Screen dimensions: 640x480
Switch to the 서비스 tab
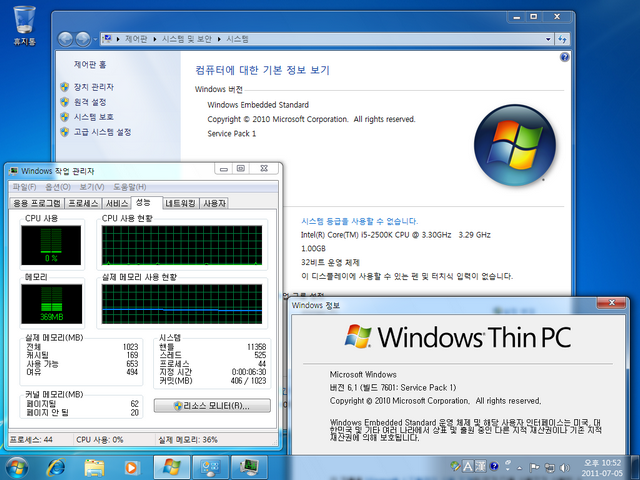[116, 203]
